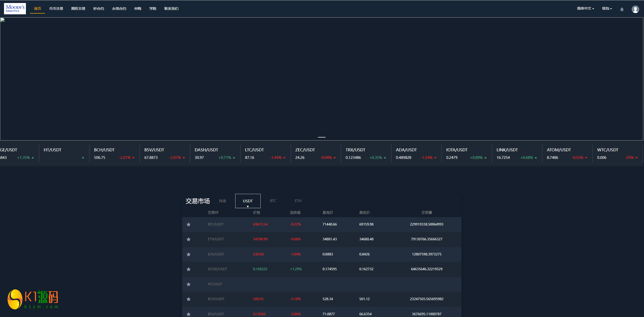Select the ETH market tab
The image size is (644, 317).
tap(298, 201)
